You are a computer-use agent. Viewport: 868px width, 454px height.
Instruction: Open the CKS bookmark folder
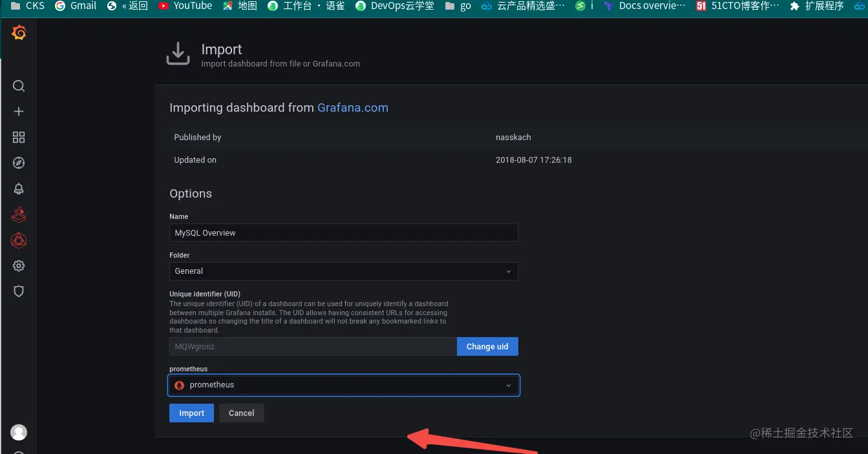(x=27, y=6)
